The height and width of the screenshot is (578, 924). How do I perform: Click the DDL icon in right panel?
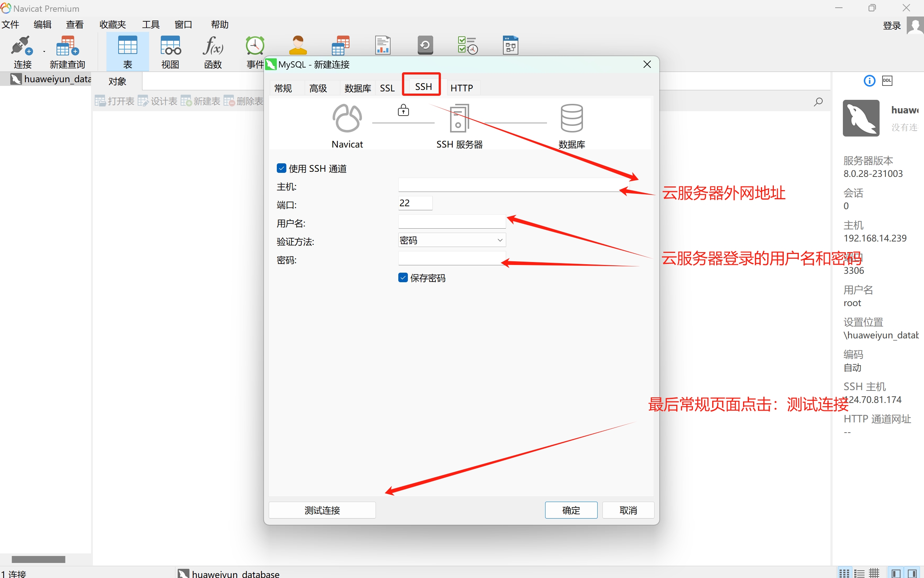[887, 81]
